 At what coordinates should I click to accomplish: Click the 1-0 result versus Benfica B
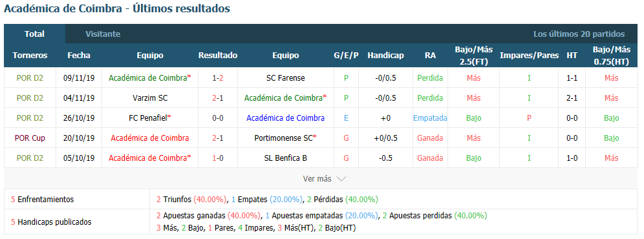coord(218,158)
